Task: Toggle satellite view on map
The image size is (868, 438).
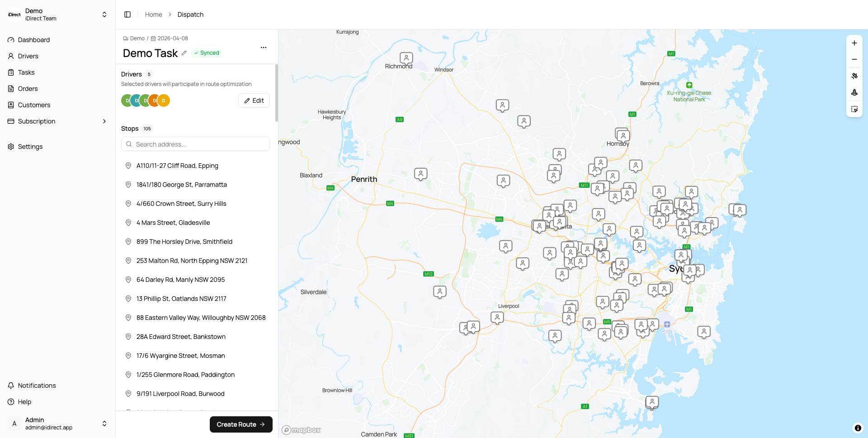Action: [854, 76]
